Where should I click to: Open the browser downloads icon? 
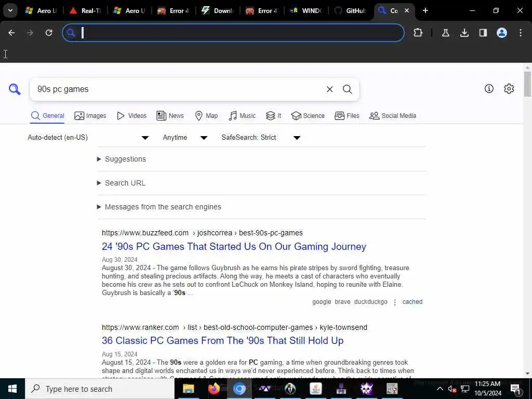[464, 33]
